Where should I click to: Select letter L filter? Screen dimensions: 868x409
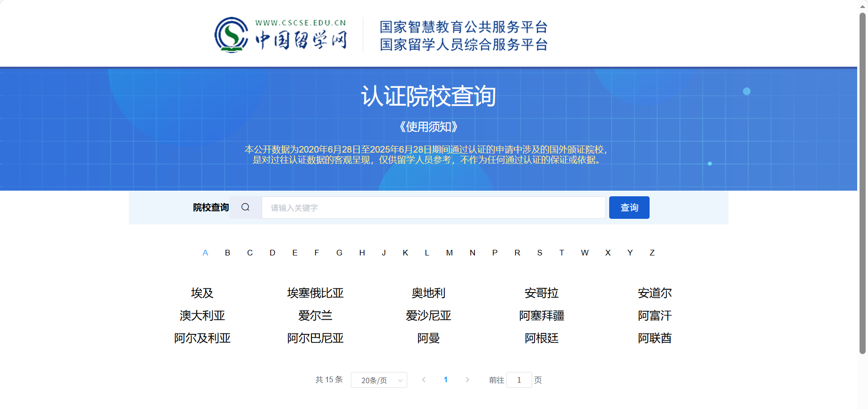427,253
